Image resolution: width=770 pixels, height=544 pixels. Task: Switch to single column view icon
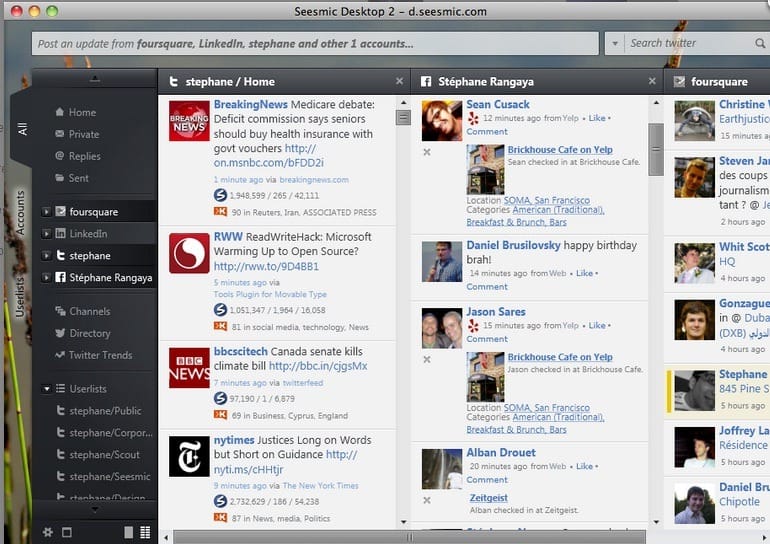(x=129, y=532)
